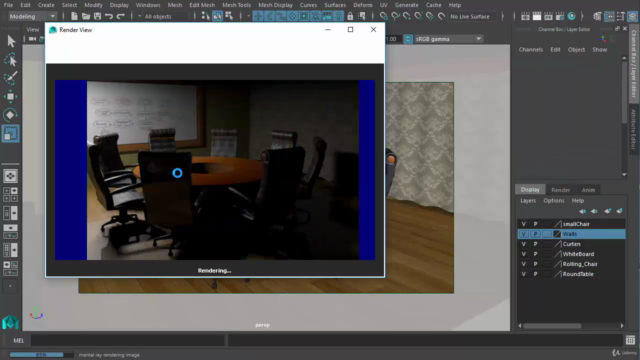The image size is (640, 360).
Task: Show Channel Box Layer Editor icon
Action: (632, 16)
